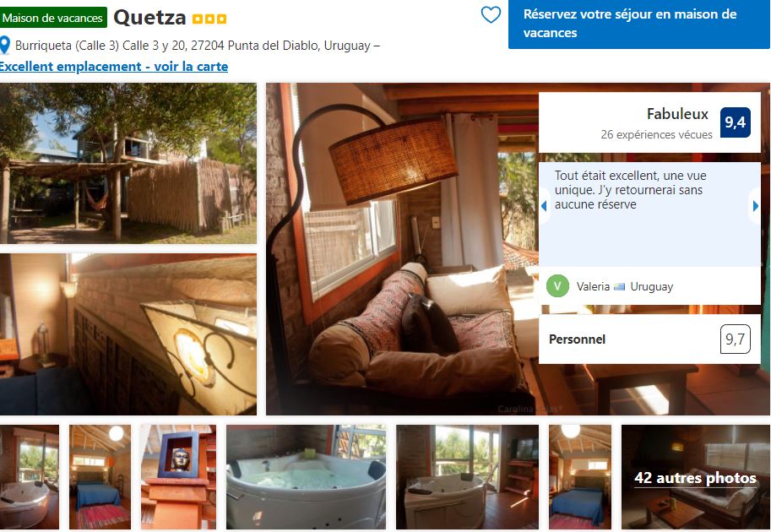771x532 pixels.
Task: Click the Uruguay flag next to Valeria
Action: pyautogui.click(x=620, y=286)
